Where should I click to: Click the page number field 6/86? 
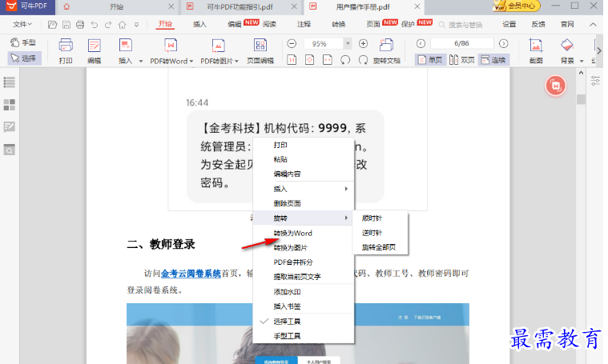tap(462, 43)
